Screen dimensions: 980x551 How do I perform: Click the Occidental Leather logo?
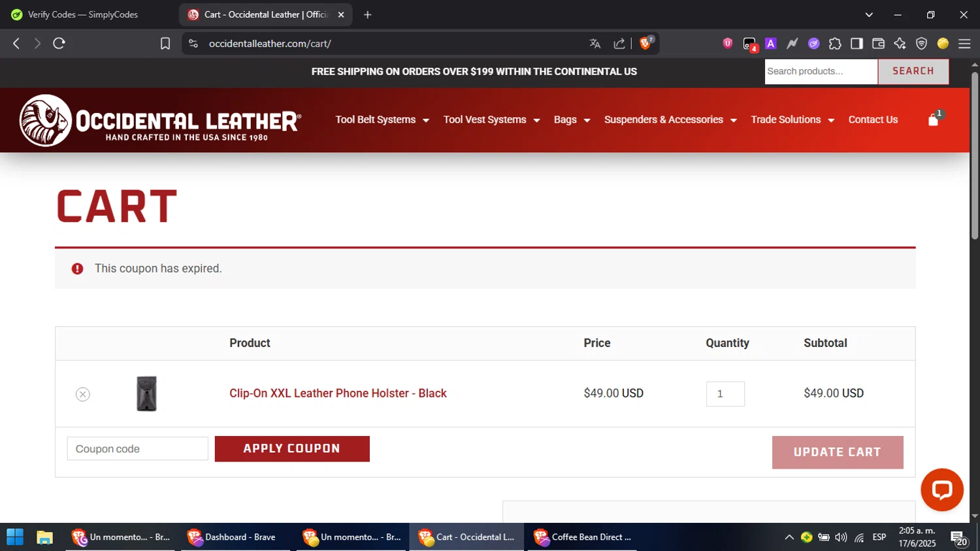point(160,120)
